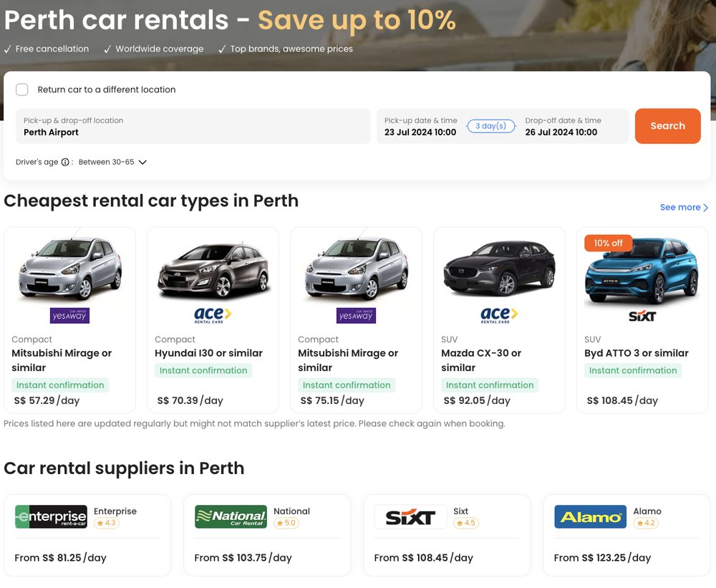Click the orange Search button
The width and height of the screenshot is (716, 588).
coord(667,126)
